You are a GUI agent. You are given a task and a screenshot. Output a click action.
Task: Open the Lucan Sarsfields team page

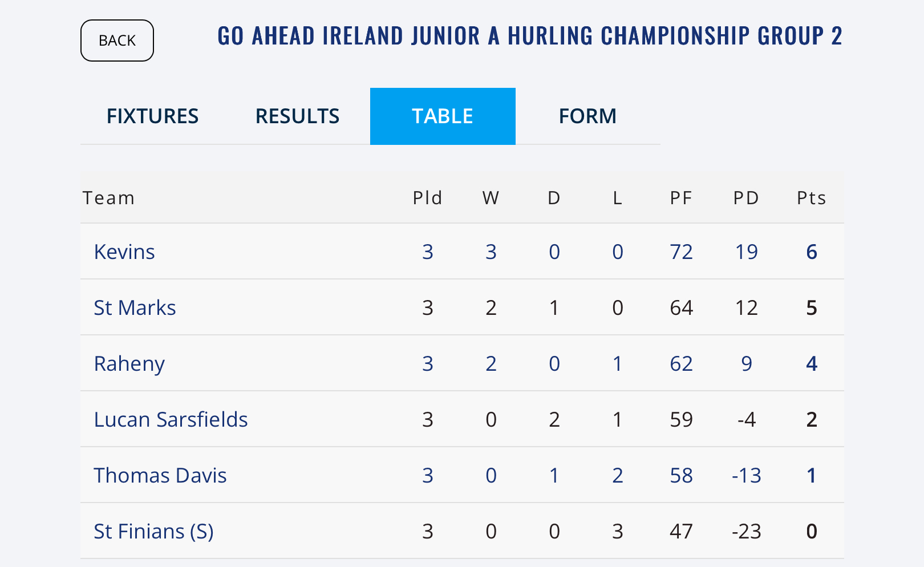[171, 419]
